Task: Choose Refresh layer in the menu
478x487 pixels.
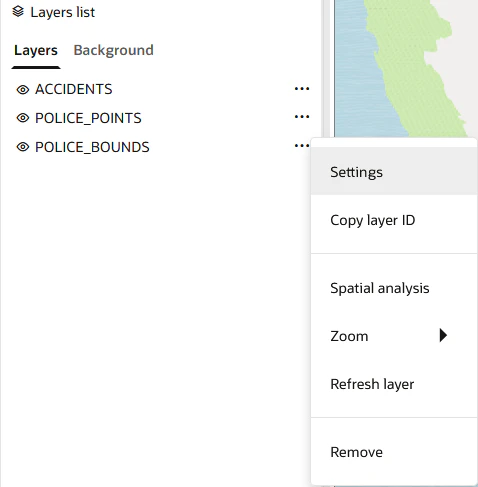Action: pyautogui.click(x=394, y=384)
